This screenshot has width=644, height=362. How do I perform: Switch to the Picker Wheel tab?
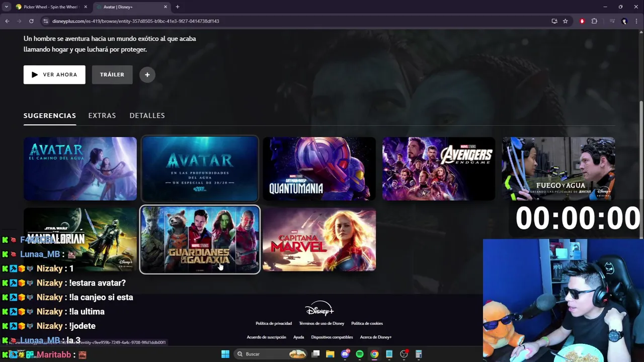tap(51, 7)
